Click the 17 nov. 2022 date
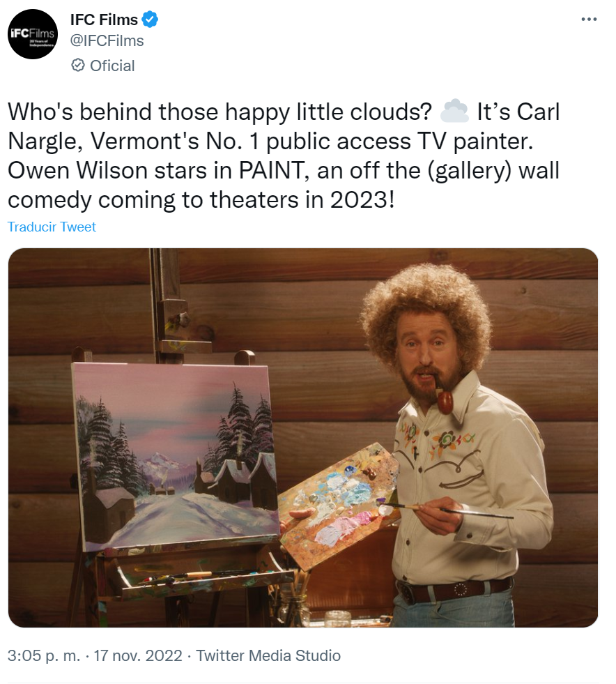Screen dimensions: 616x684 (138, 655)
